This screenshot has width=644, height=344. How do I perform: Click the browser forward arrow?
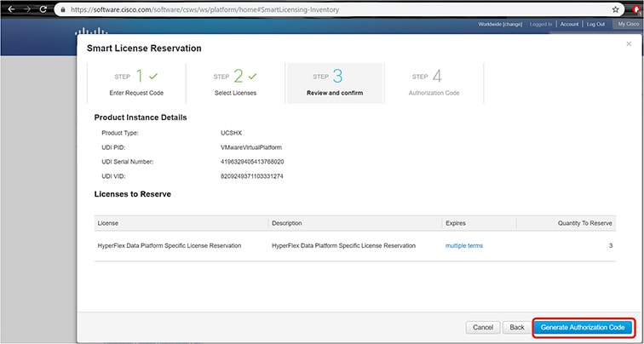[x=27, y=9]
